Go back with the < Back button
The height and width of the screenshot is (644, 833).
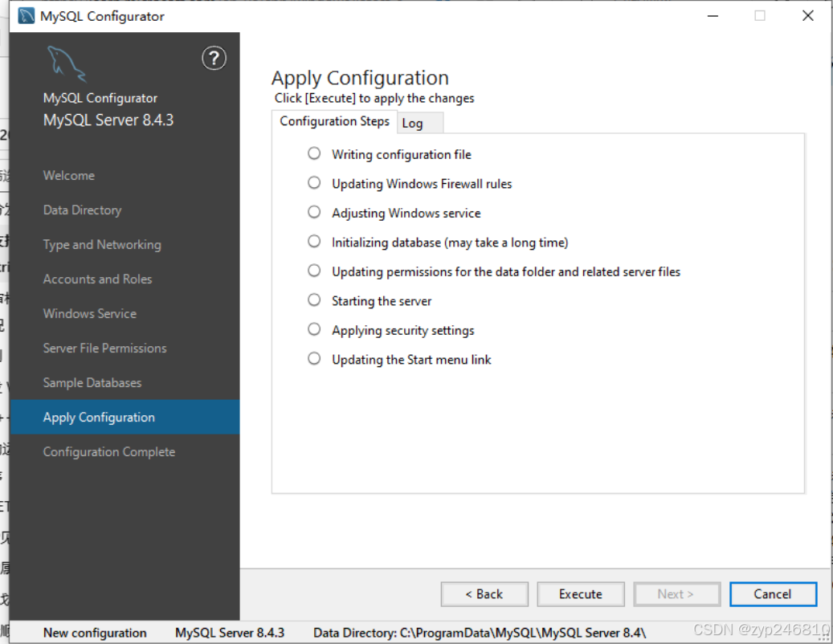point(484,594)
